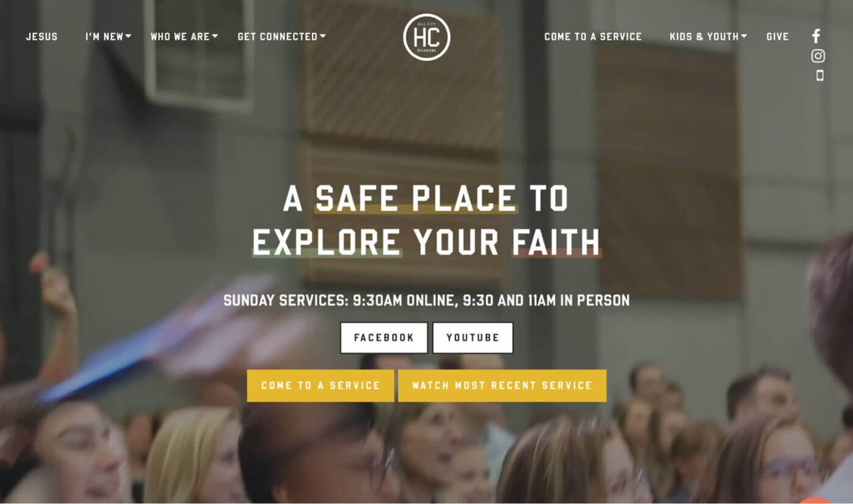Image resolution: width=853 pixels, height=504 pixels.
Task: Expand the I'm New dropdown arrow
Action: tap(129, 37)
